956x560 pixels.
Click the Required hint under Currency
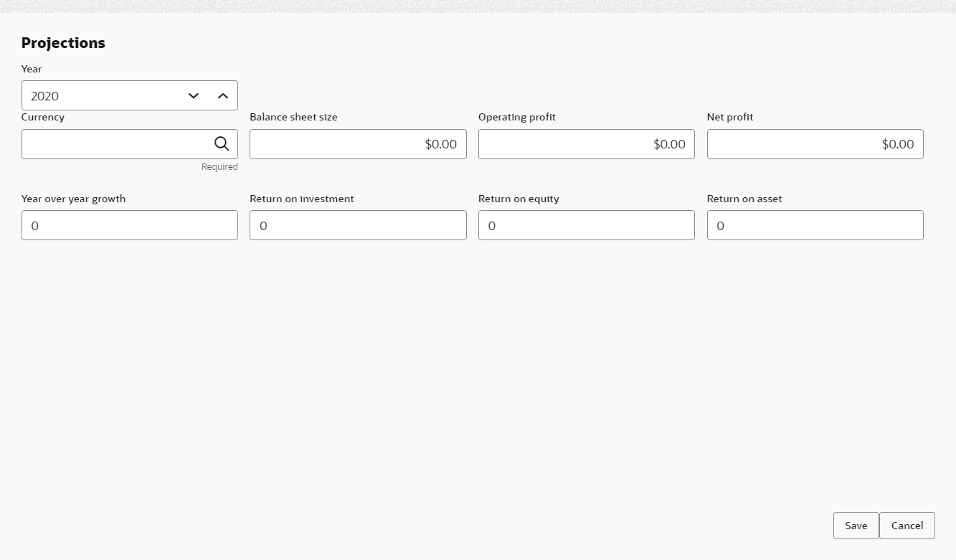coord(219,166)
